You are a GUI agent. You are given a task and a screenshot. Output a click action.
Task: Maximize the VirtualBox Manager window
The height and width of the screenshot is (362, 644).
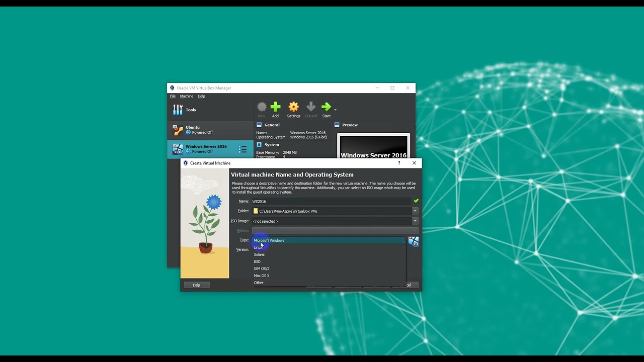(392, 88)
